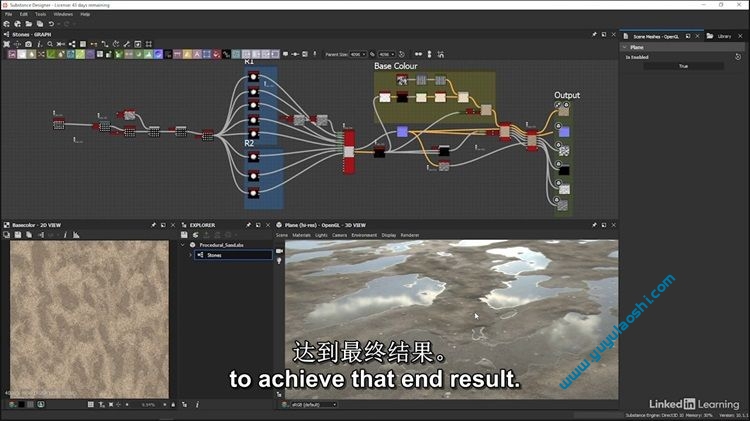Select the blue normal output node
Viewport: 750px width, 421px height.
564,132
